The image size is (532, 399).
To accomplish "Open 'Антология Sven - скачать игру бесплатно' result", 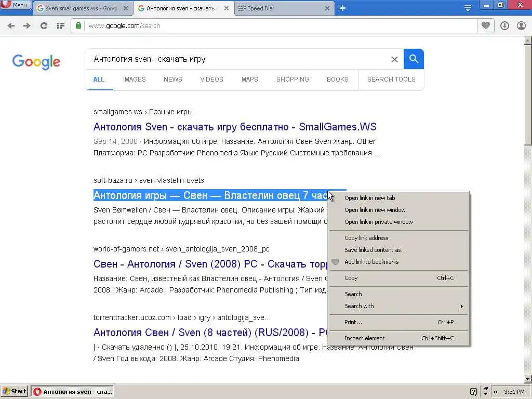I will pyautogui.click(x=235, y=127).
